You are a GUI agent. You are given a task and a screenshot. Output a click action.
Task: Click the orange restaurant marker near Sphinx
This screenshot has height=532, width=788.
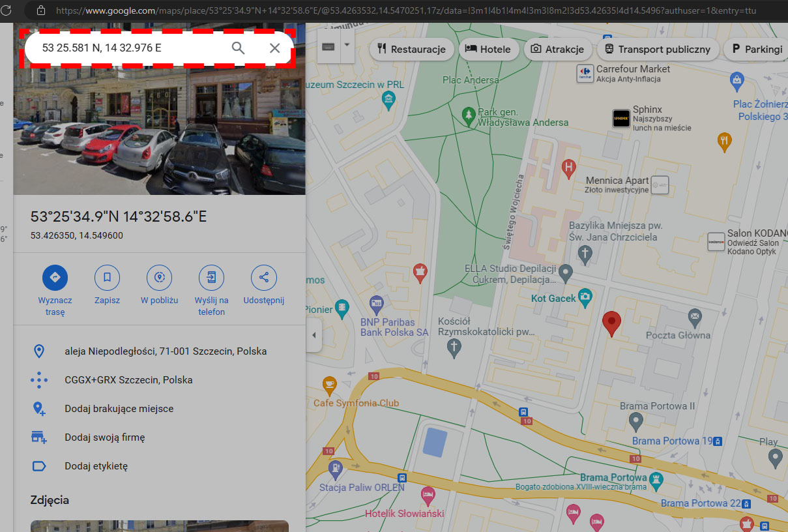(x=724, y=141)
